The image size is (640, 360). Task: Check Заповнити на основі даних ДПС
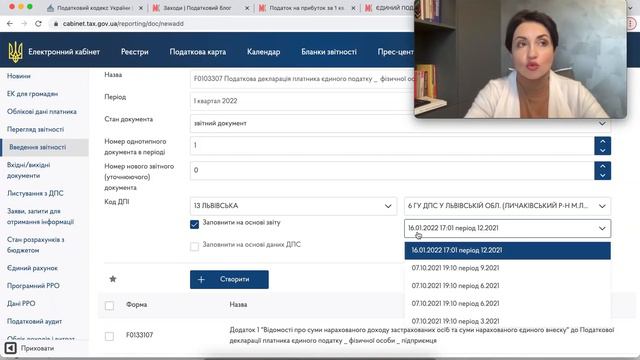[195, 246]
